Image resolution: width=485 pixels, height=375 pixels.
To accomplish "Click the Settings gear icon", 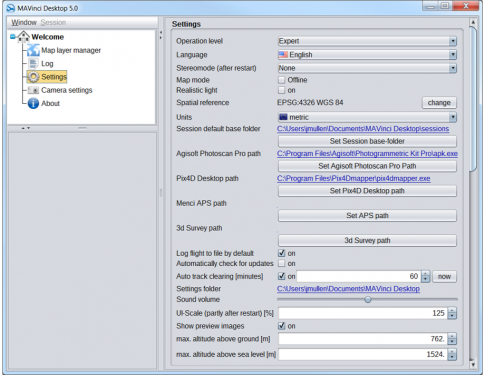I will click(33, 77).
